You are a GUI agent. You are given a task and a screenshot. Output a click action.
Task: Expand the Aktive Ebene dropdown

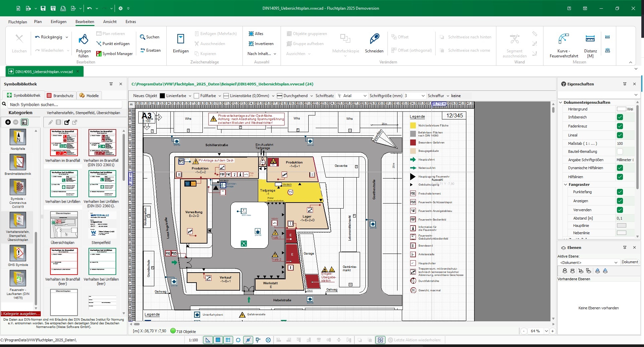tap(616, 262)
